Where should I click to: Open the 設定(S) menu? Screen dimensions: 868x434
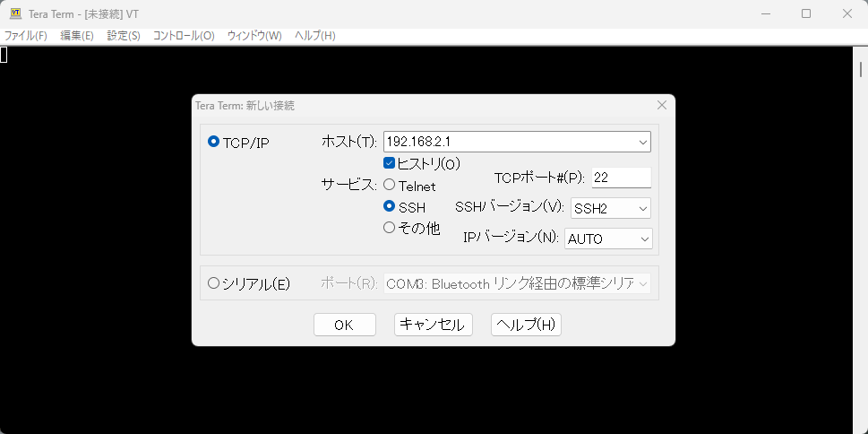click(x=124, y=36)
